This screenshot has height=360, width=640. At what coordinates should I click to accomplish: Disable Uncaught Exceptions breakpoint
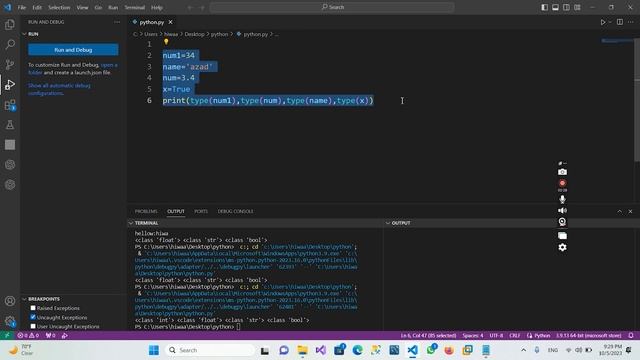(33, 317)
